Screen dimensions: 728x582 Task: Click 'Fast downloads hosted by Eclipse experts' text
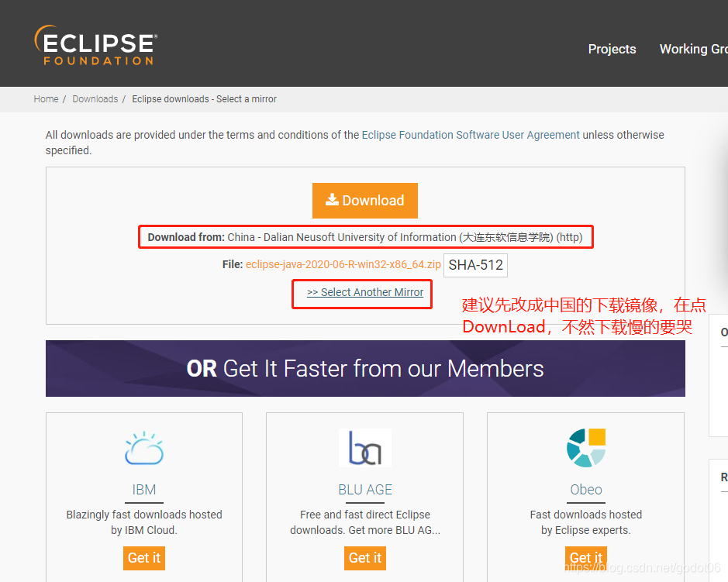coord(586,522)
